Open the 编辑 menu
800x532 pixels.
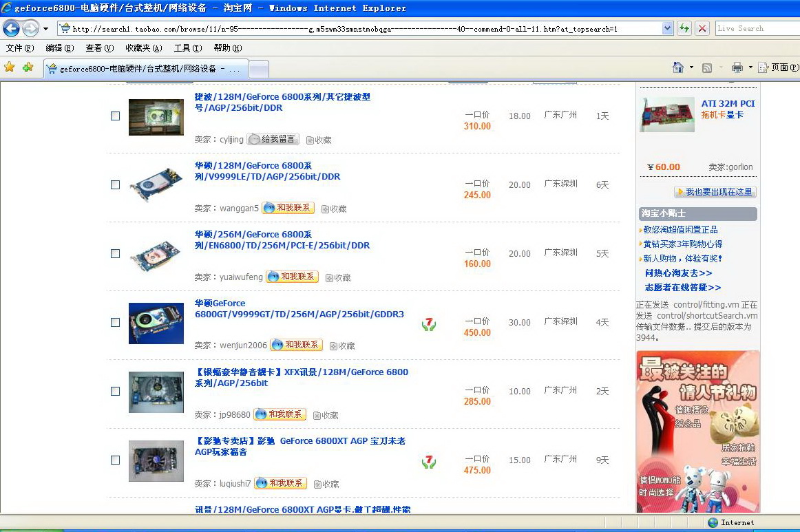tap(60, 48)
